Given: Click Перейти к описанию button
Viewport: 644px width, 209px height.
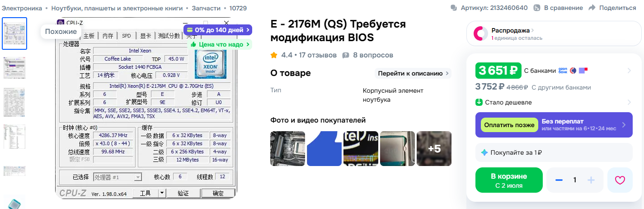Looking at the screenshot, I should pyautogui.click(x=413, y=73).
